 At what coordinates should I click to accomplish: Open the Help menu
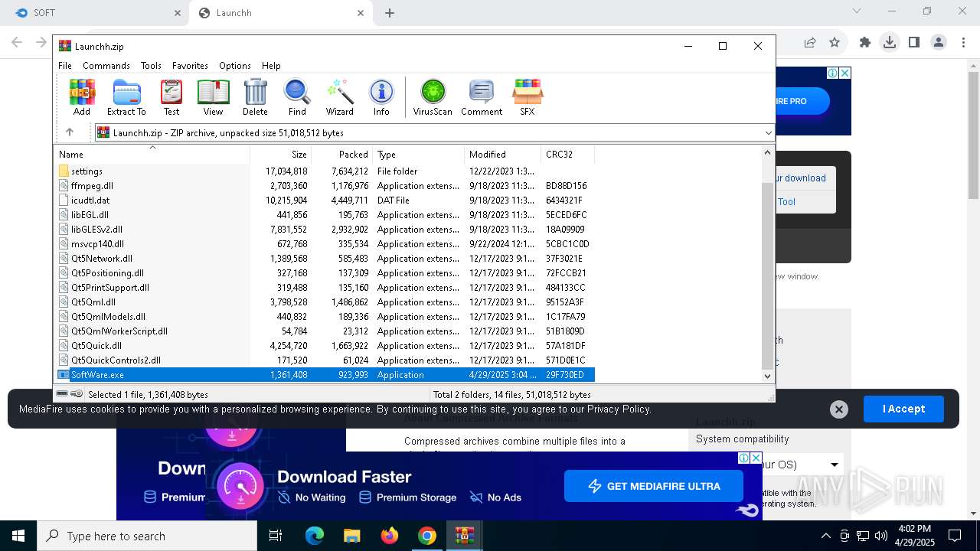tap(271, 66)
